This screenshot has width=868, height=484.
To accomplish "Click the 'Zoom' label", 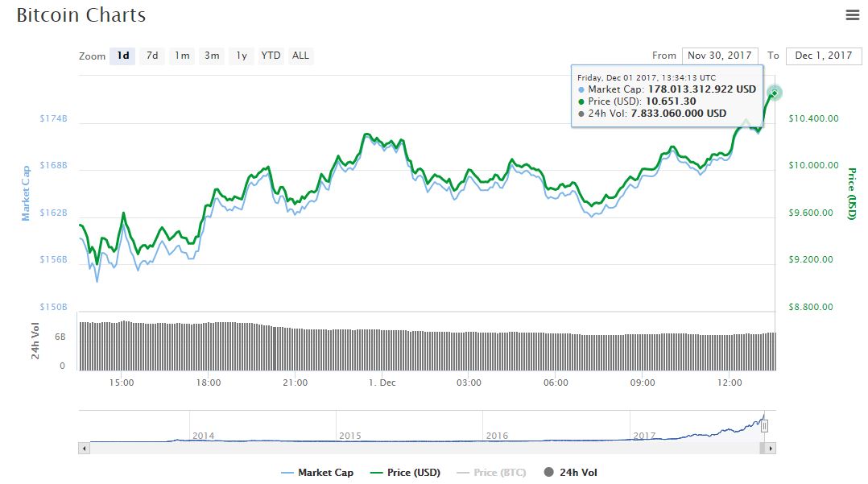I will coord(92,56).
